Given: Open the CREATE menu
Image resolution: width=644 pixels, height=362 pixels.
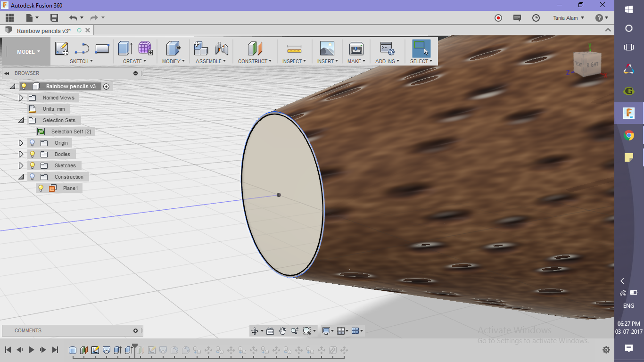Looking at the screenshot, I should (135, 61).
